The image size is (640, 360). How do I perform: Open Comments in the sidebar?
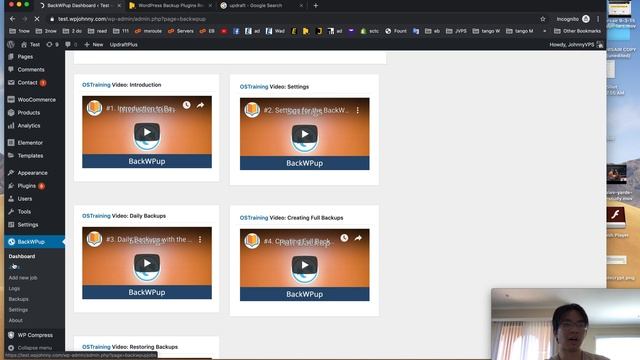[x=32, y=70]
